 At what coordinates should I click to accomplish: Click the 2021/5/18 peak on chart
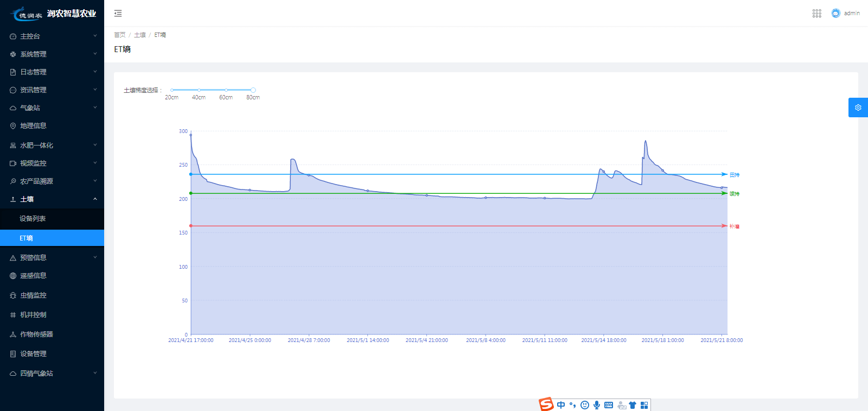click(x=646, y=142)
